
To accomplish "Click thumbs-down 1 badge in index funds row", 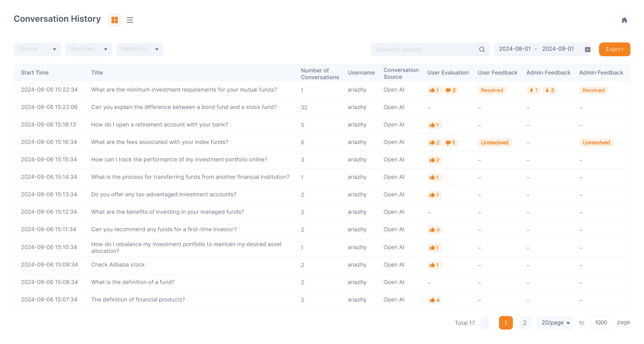I will 451,143.
